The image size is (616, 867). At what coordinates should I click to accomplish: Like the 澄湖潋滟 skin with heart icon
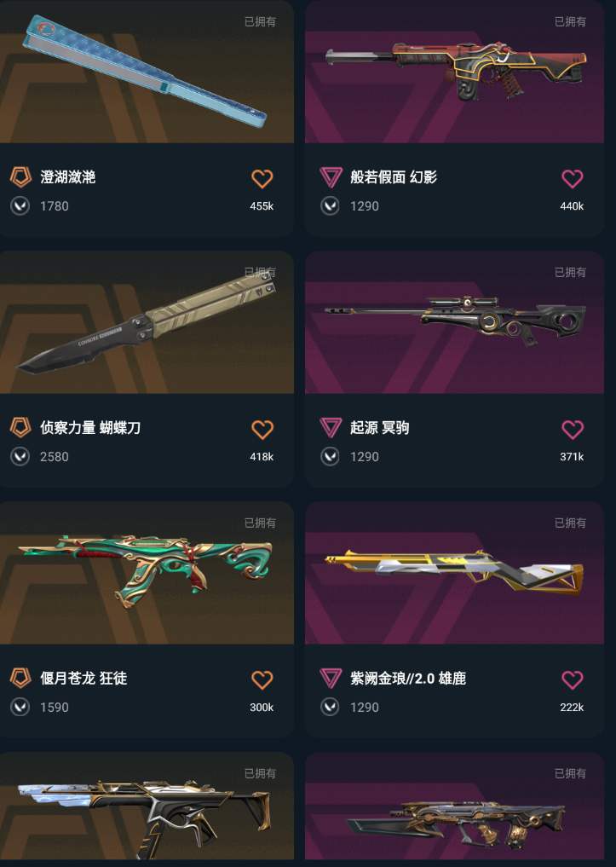[x=262, y=178]
